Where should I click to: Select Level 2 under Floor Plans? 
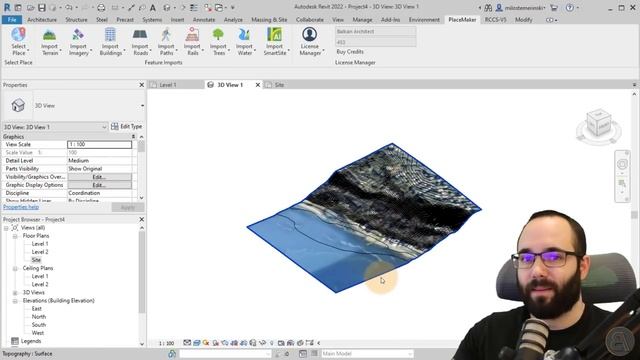tap(40, 252)
